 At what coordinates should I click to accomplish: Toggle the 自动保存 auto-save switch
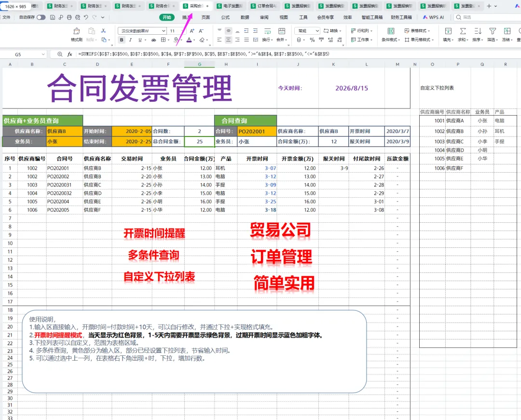[41, 17]
